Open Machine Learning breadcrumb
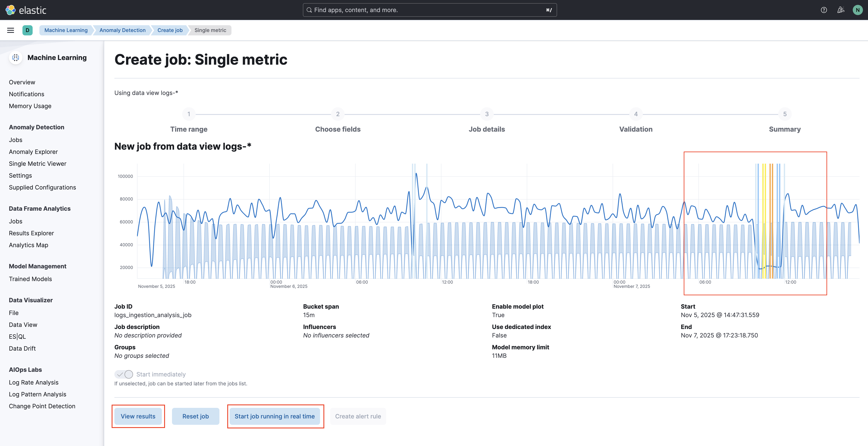This screenshot has width=868, height=446. pos(65,30)
